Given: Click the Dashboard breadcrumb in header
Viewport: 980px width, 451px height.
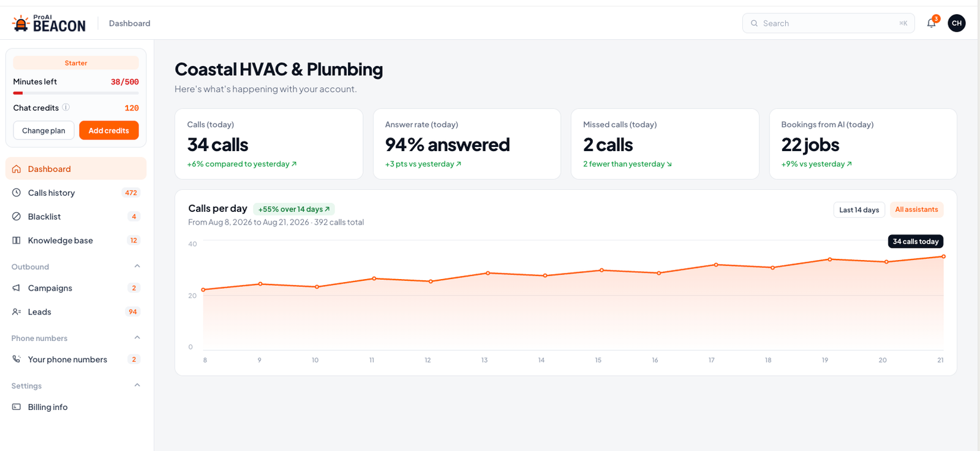Looking at the screenshot, I should (x=129, y=23).
